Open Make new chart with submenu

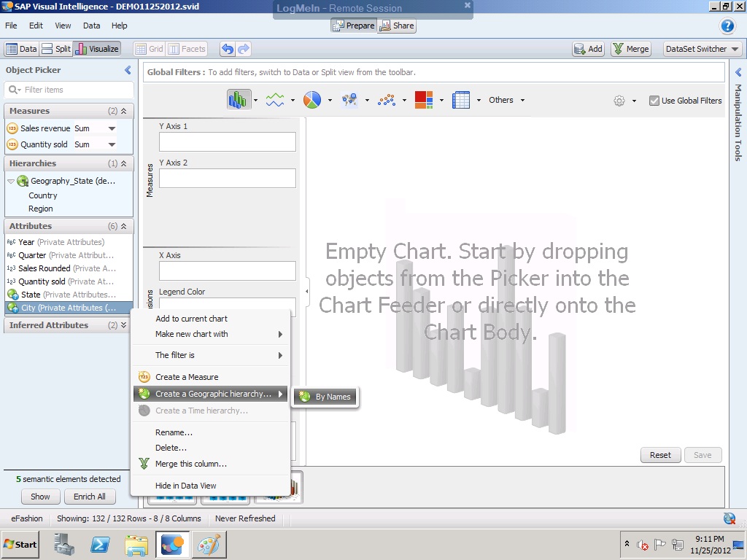click(x=210, y=334)
